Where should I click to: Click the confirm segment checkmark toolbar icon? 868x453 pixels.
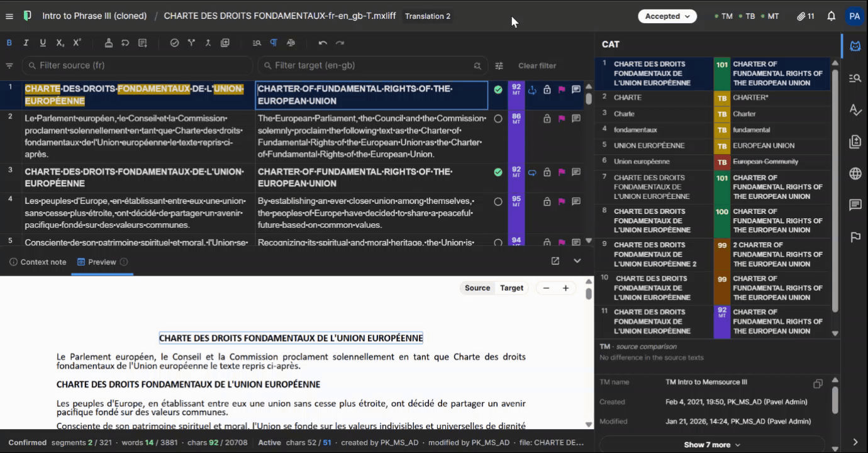tap(174, 43)
